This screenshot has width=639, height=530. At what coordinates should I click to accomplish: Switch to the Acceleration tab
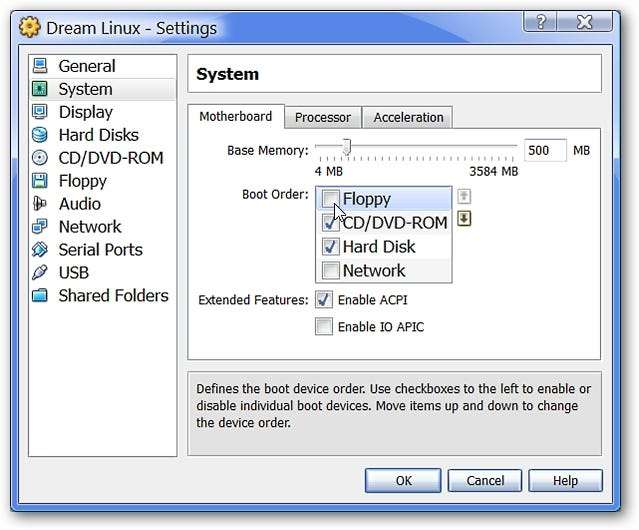408,117
